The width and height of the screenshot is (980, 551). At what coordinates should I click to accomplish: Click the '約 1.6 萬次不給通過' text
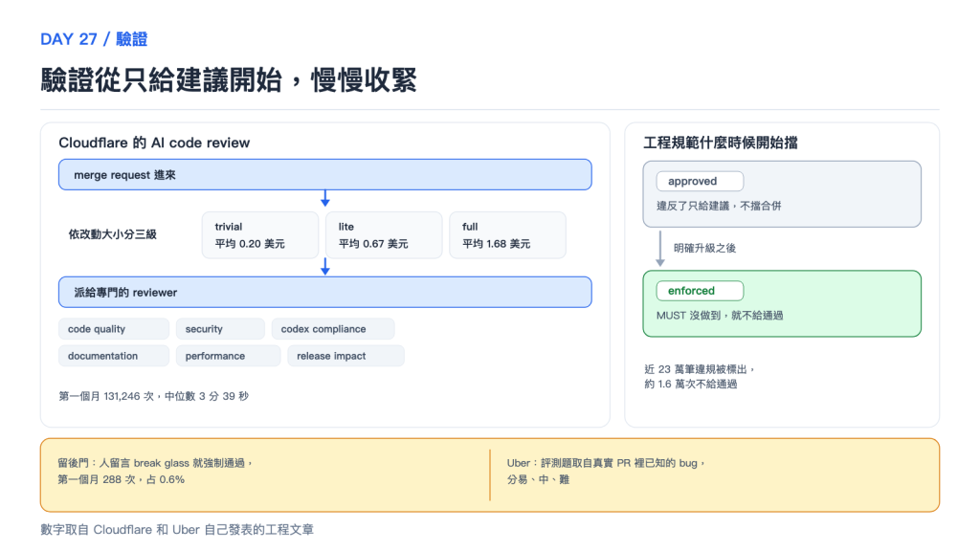click(x=691, y=385)
